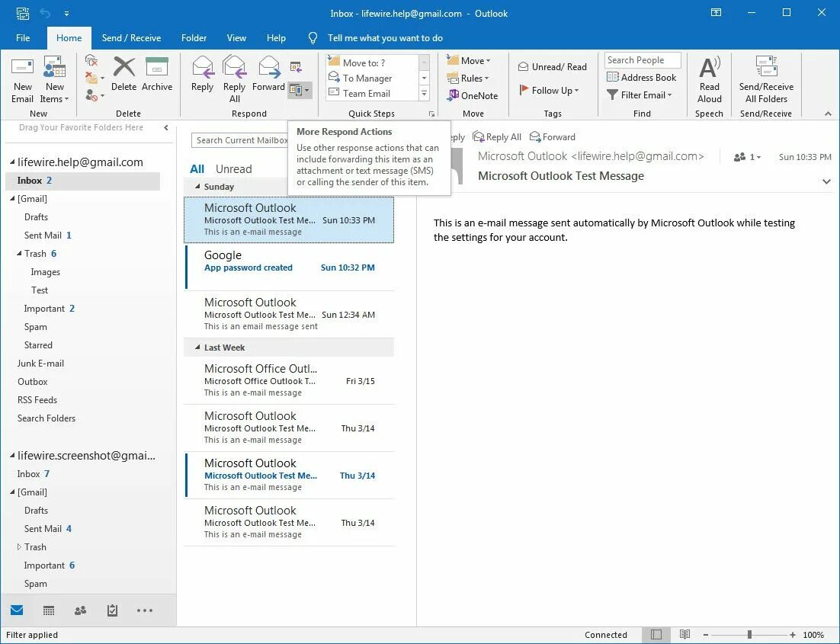Open the Send / Receive tab
The height and width of the screenshot is (644, 840).
(x=131, y=38)
